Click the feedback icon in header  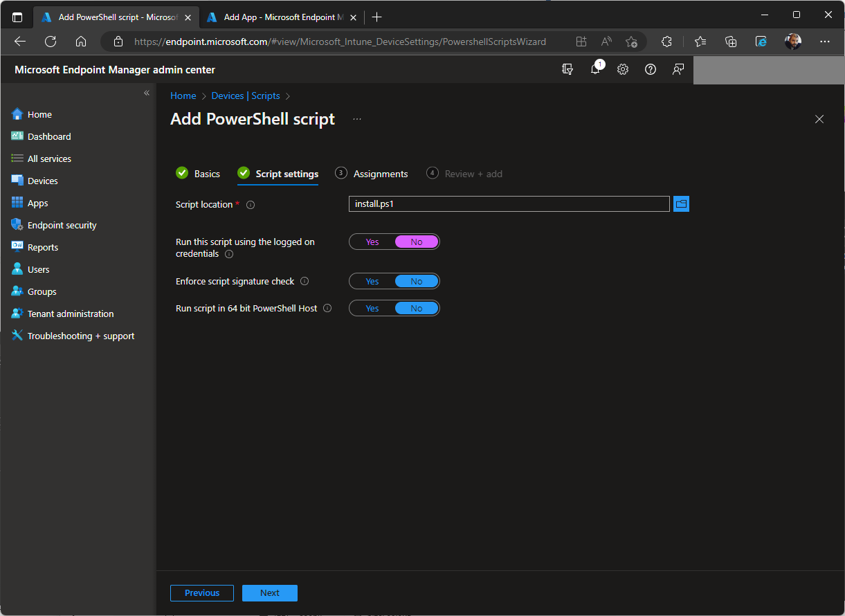[x=678, y=69]
